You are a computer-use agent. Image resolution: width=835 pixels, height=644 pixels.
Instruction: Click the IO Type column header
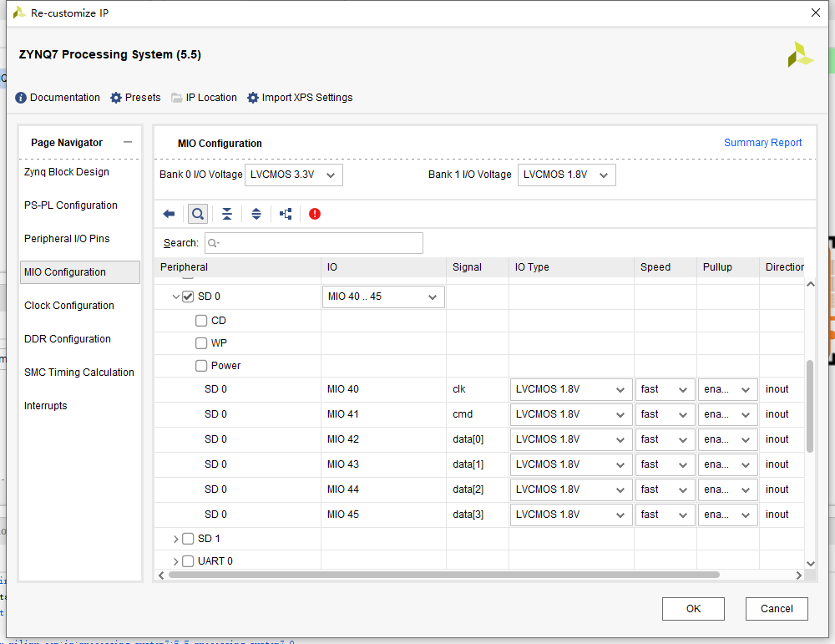571,267
